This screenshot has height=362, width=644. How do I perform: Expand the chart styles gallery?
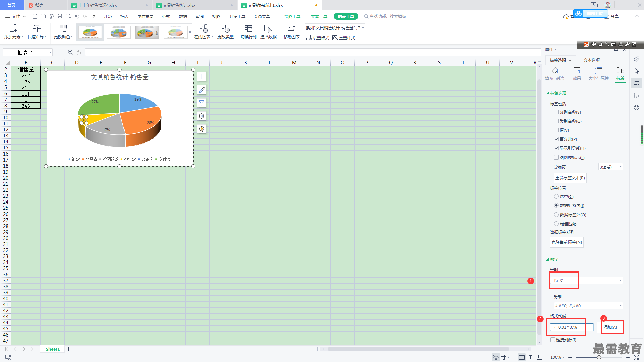(x=190, y=33)
